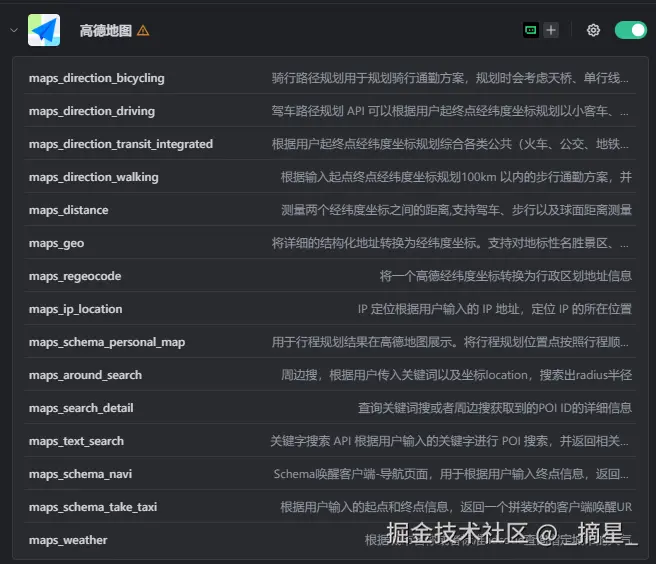
Task: Click description starting 根据用户起终点经纬度坐标规划综合各类公共
Action: coord(450,144)
